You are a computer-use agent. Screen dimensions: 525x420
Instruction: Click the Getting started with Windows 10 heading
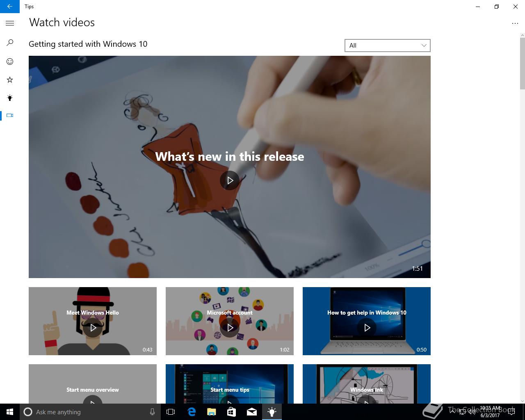point(88,44)
